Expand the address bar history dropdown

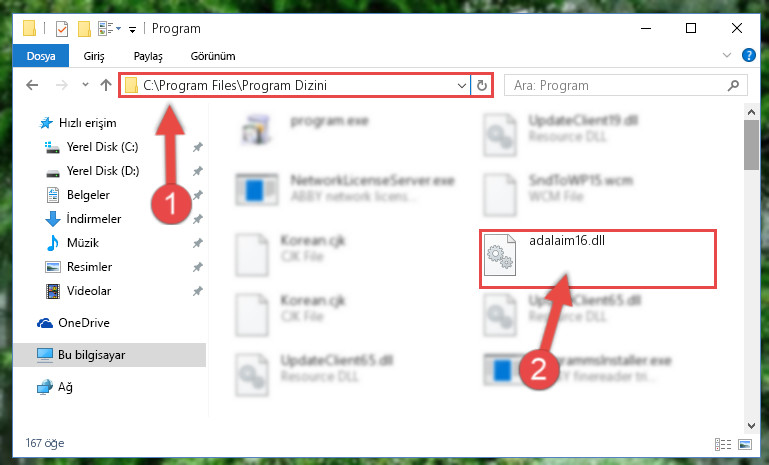[461, 85]
